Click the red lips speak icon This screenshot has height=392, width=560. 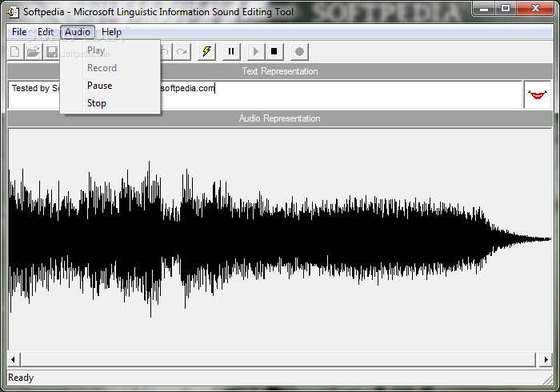pos(538,95)
